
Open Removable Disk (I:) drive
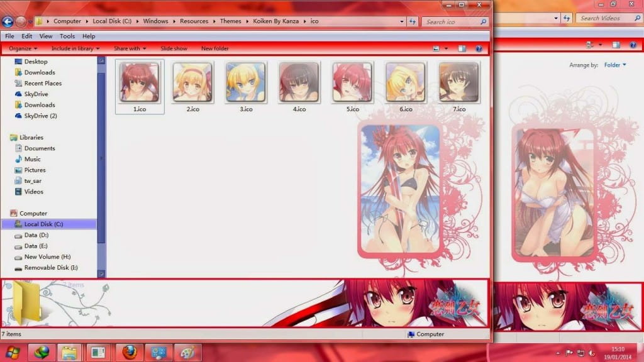click(46, 268)
